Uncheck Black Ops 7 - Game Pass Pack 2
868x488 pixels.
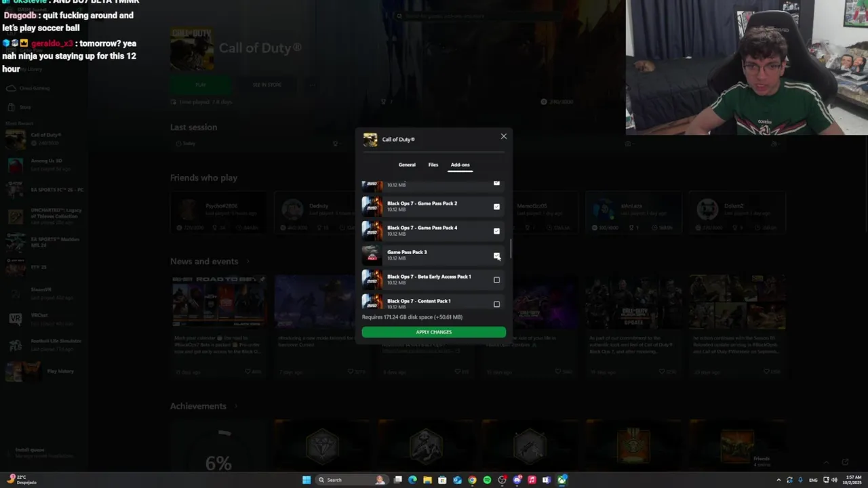[x=496, y=207]
